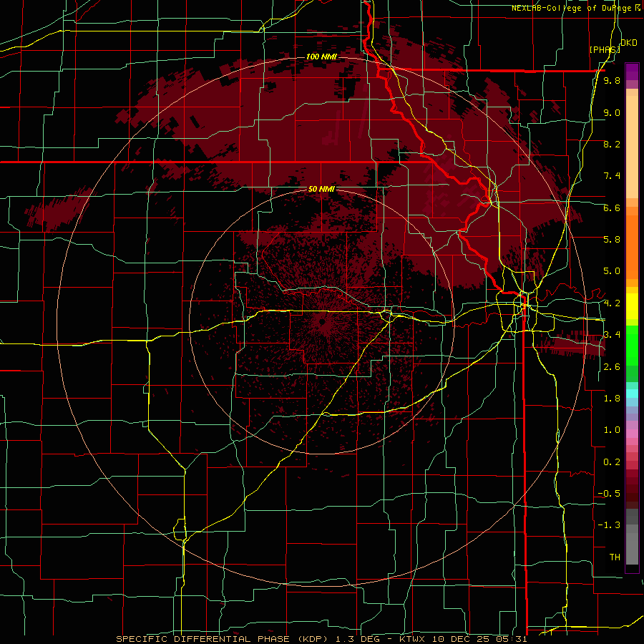Pick the orange swatch on the color bar
Screen dimensions: 644x644
(x=632, y=246)
